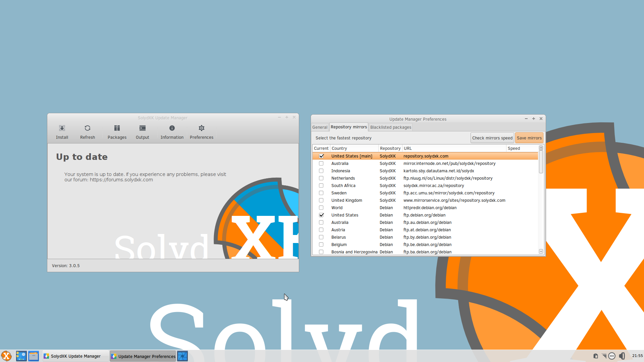Enable Australia SolydXK repository checkbox
The width and height of the screenshot is (644, 362).
click(x=321, y=163)
